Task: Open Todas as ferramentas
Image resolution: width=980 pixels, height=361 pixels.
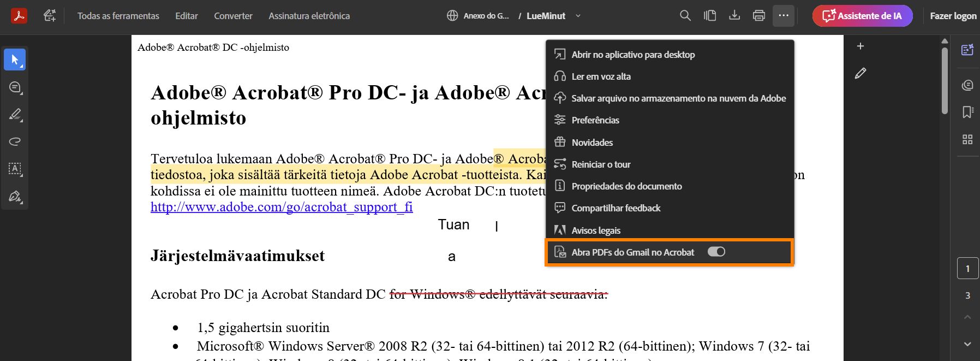Action: 118,16
